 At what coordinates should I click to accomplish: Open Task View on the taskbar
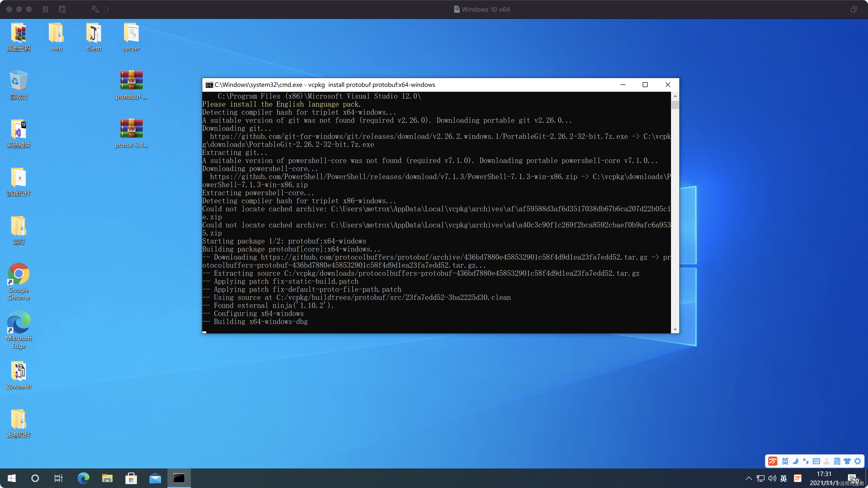tap(59, 478)
